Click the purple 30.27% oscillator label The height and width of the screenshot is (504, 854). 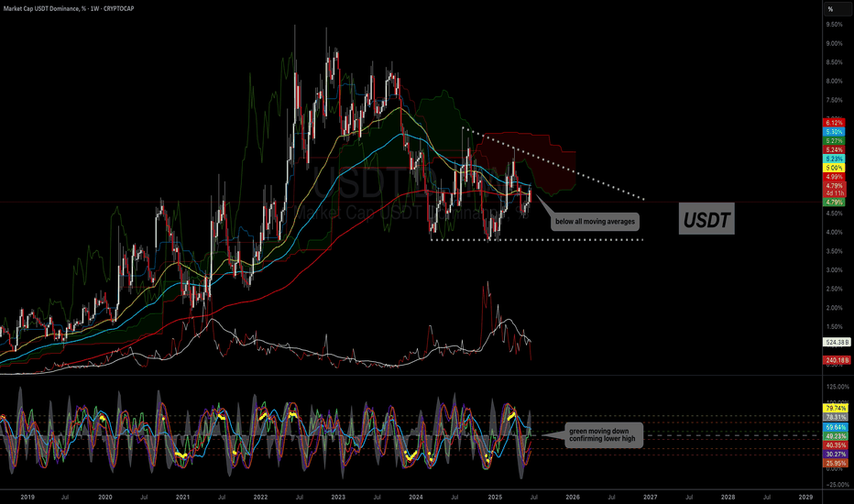836,454
